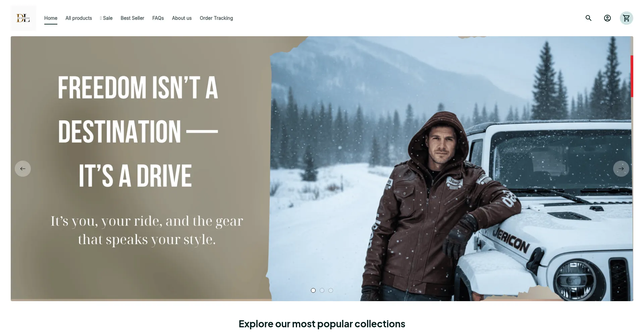The width and height of the screenshot is (644, 333).
Task: Click the Freedom Isn't a Destination banner text
Action: point(138,131)
